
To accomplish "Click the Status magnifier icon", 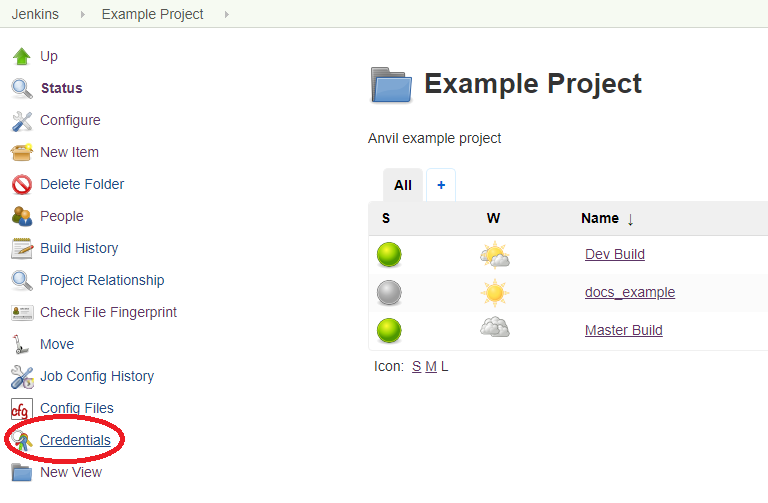I will coord(22,89).
